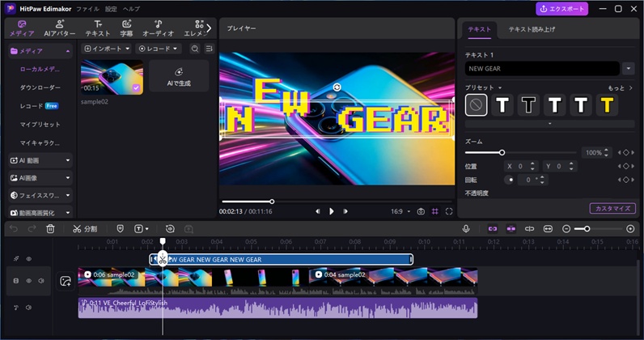Toggle the player grid guide icon

435,211
